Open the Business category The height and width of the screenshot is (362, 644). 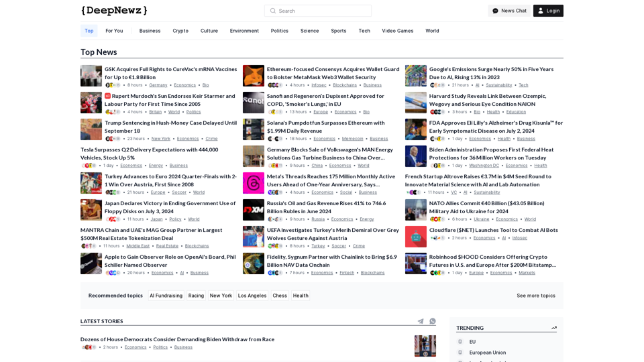[150, 31]
